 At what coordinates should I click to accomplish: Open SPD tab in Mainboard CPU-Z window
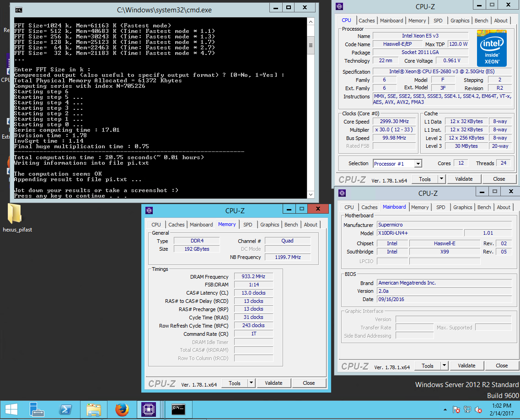[x=440, y=207]
